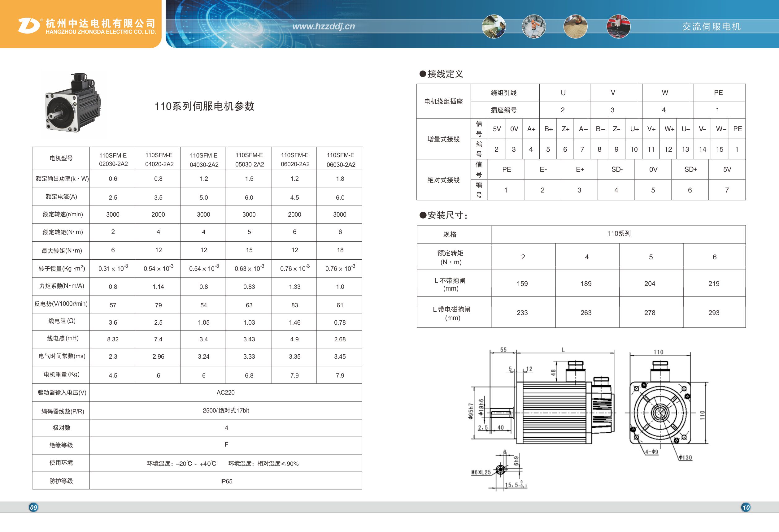
Task: Click the page number 10 badge
Action: pyautogui.click(x=746, y=507)
